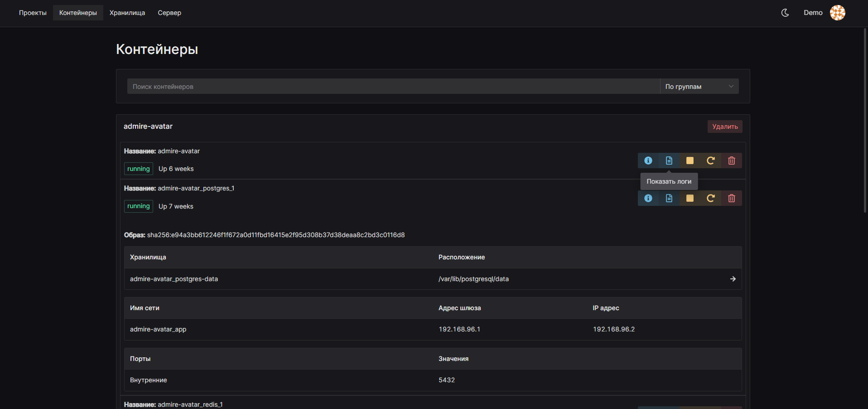Click IP адрес column header
The height and width of the screenshot is (409, 868).
click(606, 308)
